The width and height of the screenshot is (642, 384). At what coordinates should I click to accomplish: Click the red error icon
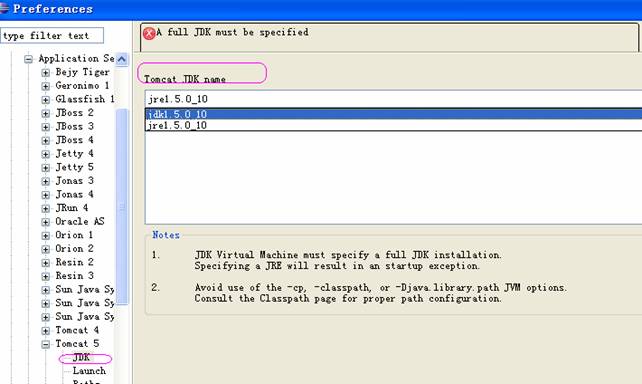[x=149, y=33]
